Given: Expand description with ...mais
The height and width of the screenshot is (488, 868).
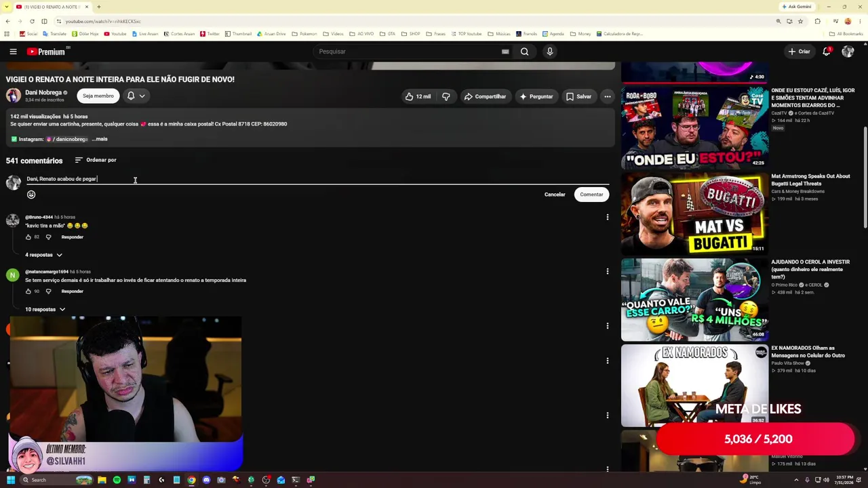Looking at the screenshot, I should (x=100, y=139).
